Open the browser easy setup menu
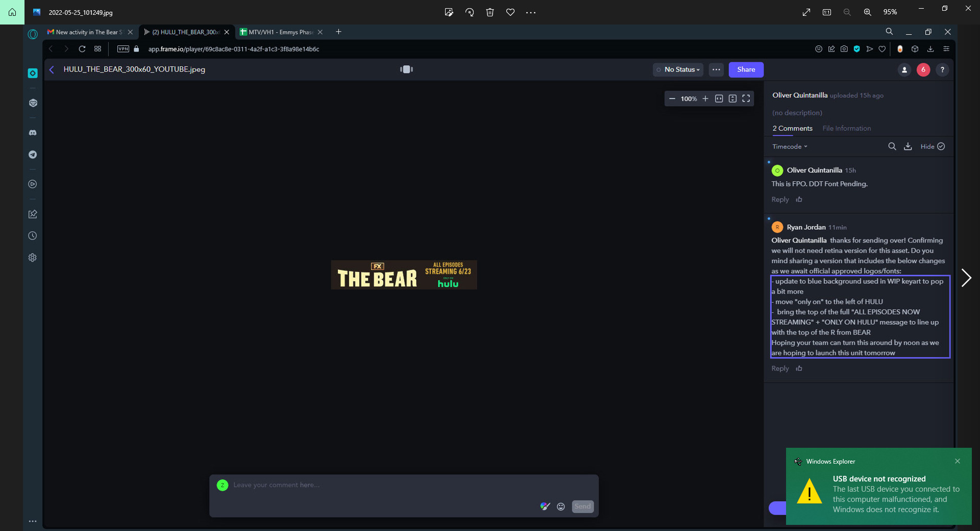Screen dimensions: 980x531 click(946, 49)
